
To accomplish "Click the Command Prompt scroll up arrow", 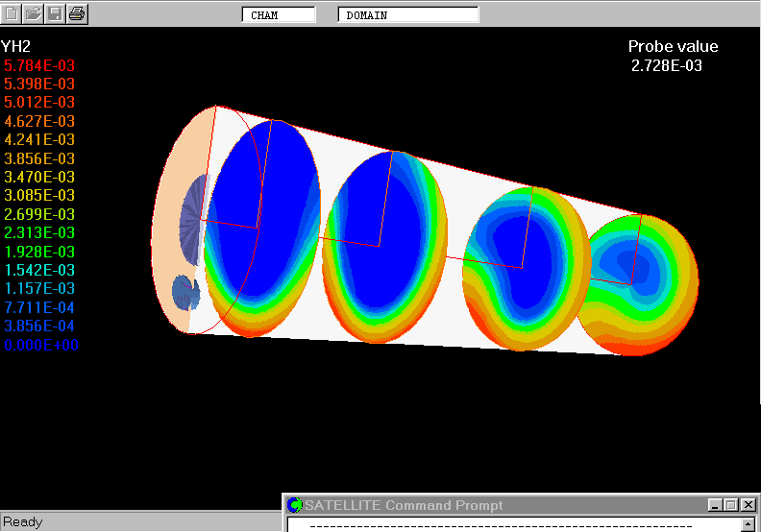I will point(749,524).
